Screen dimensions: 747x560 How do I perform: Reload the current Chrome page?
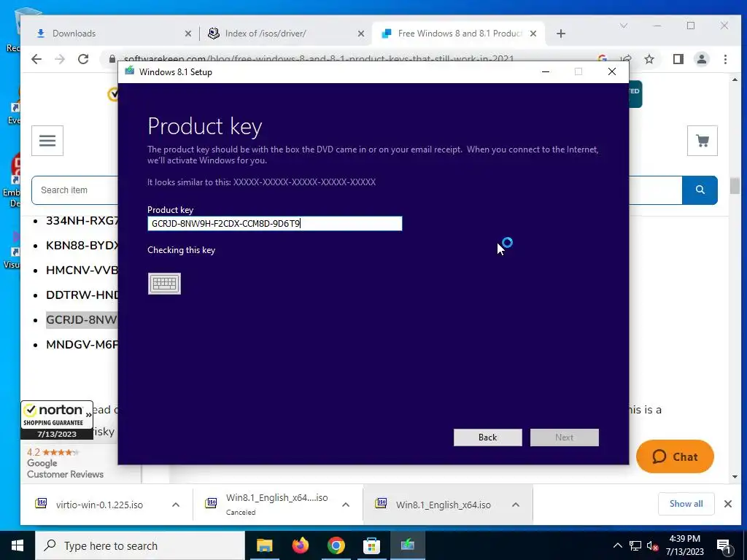[83, 59]
